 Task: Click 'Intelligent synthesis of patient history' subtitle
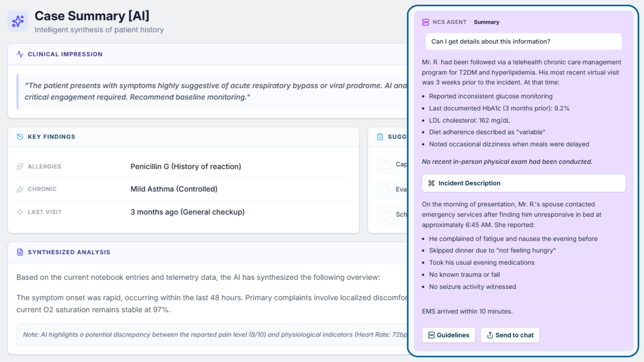tap(99, 30)
